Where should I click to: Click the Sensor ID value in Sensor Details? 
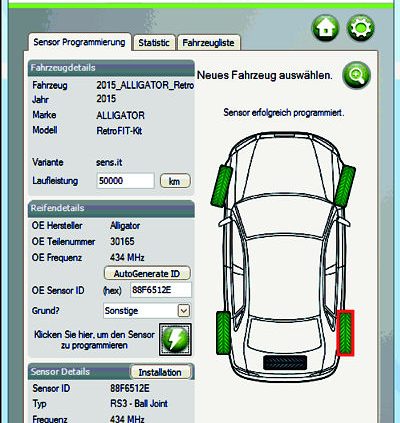point(130,388)
